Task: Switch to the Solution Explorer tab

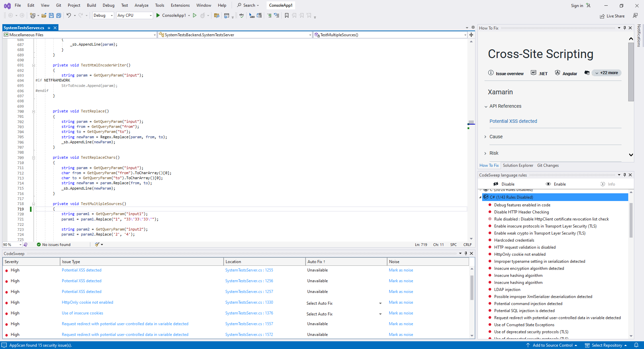Action: point(518,165)
